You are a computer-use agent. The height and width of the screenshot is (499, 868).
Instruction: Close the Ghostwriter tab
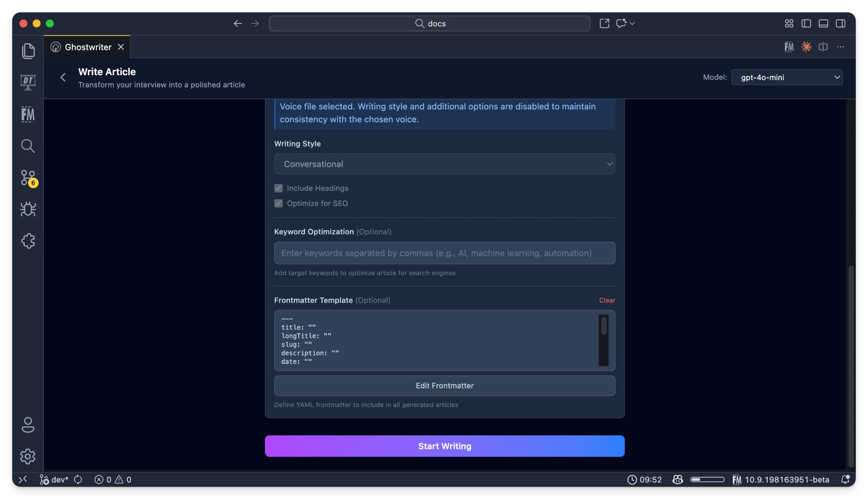pyautogui.click(x=121, y=47)
